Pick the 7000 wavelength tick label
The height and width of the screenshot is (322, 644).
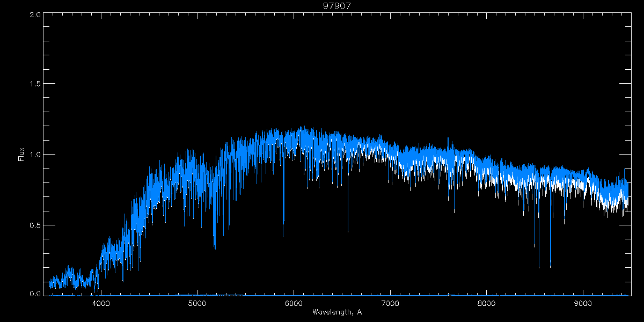point(390,303)
